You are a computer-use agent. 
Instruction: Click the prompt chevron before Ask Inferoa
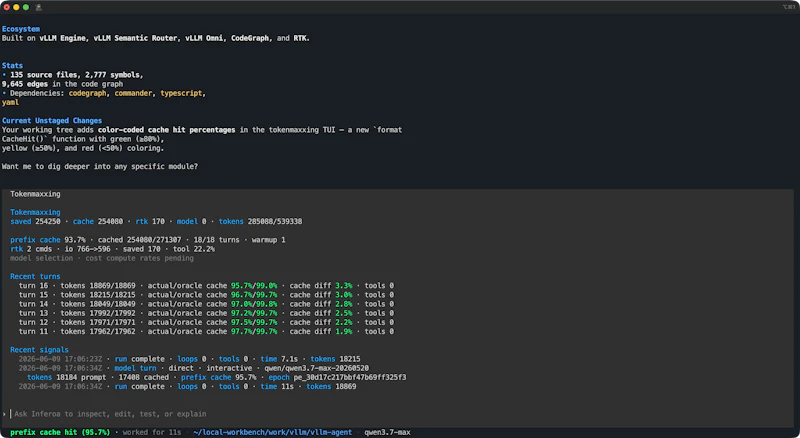(4, 414)
